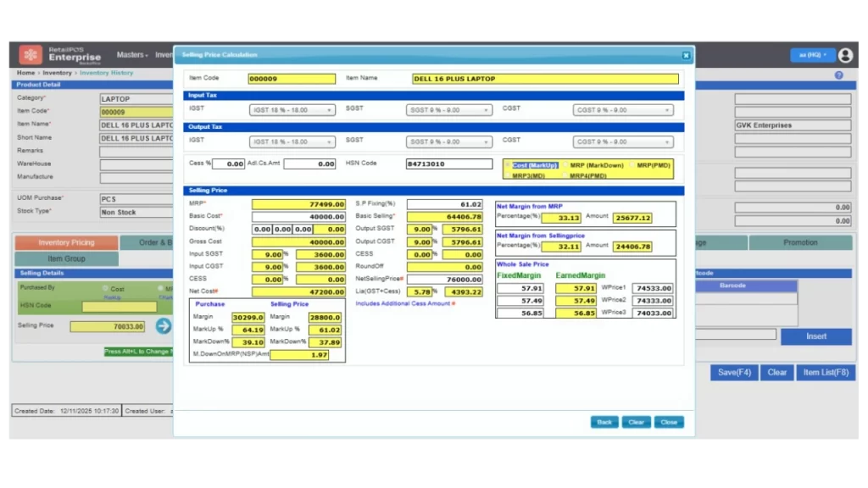Choose the Cost radio under Purchased By

(x=105, y=289)
